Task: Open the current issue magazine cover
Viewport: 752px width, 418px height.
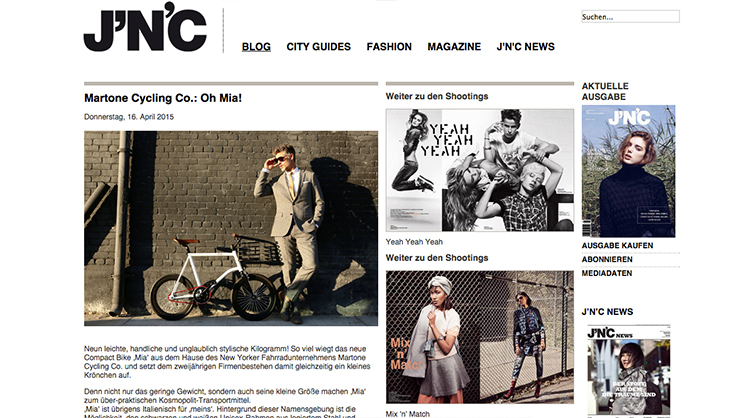Action: coord(628,171)
